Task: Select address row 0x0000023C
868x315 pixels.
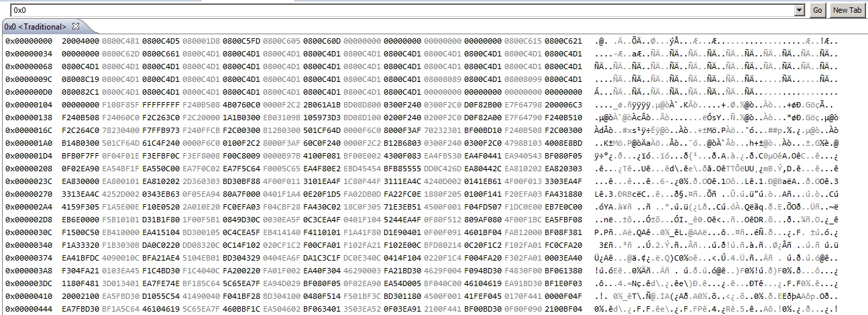Action: [x=30, y=183]
